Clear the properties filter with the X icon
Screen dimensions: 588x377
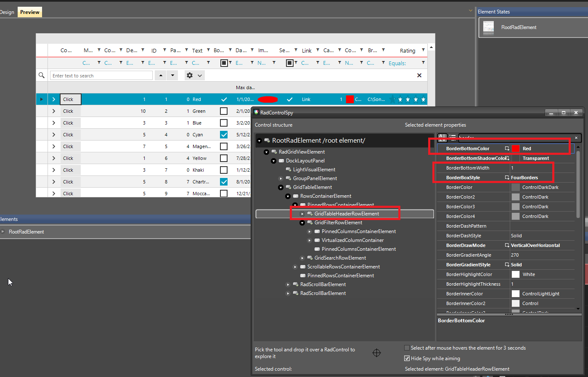(x=576, y=138)
